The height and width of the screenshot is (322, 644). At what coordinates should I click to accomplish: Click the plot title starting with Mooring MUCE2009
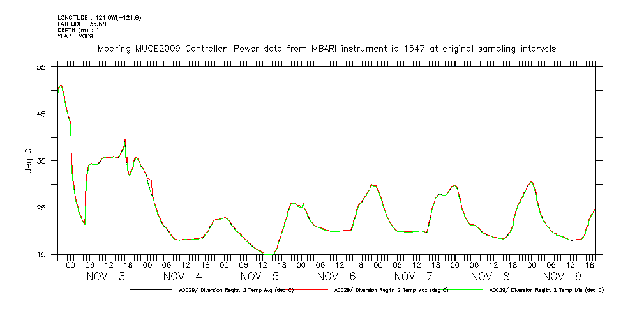tap(326, 49)
